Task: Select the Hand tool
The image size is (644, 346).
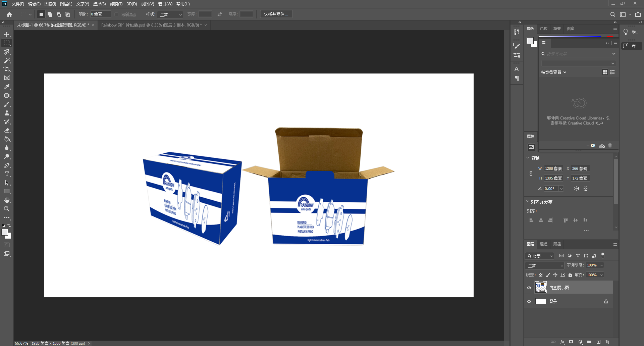Action: tap(7, 200)
